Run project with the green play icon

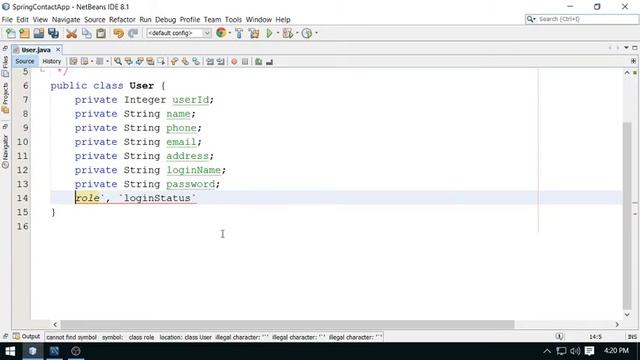click(x=269, y=33)
